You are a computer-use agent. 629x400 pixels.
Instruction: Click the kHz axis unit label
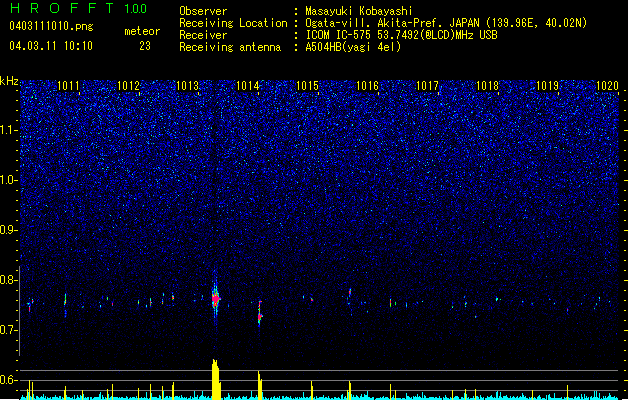tap(9, 81)
